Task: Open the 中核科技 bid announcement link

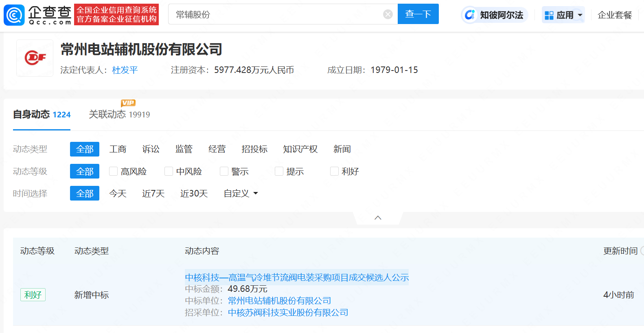Action: click(x=297, y=278)
